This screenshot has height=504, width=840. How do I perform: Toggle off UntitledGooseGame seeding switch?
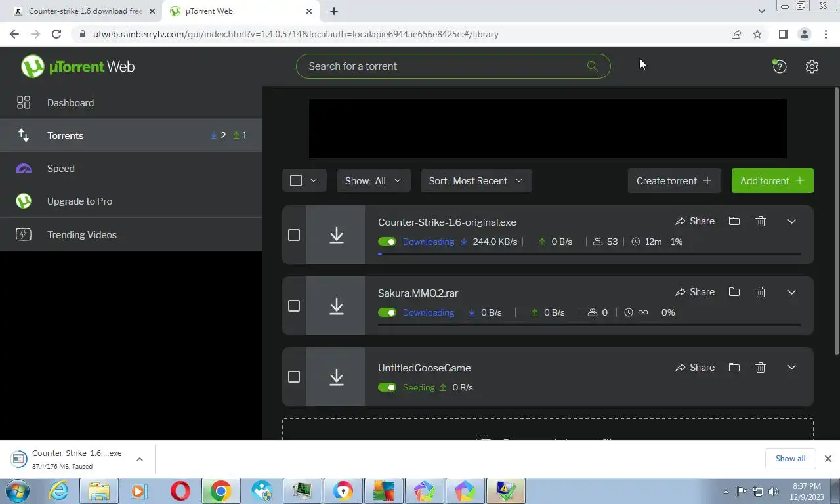[387, 387]
